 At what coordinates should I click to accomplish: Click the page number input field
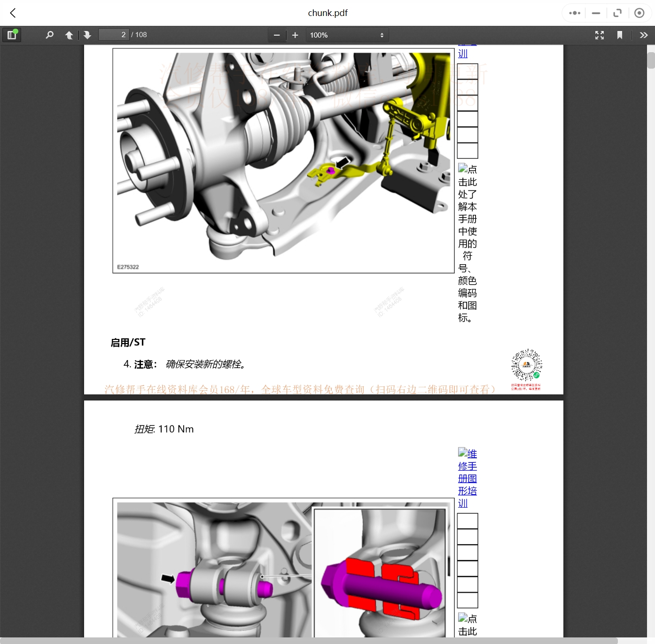point(114,34)
